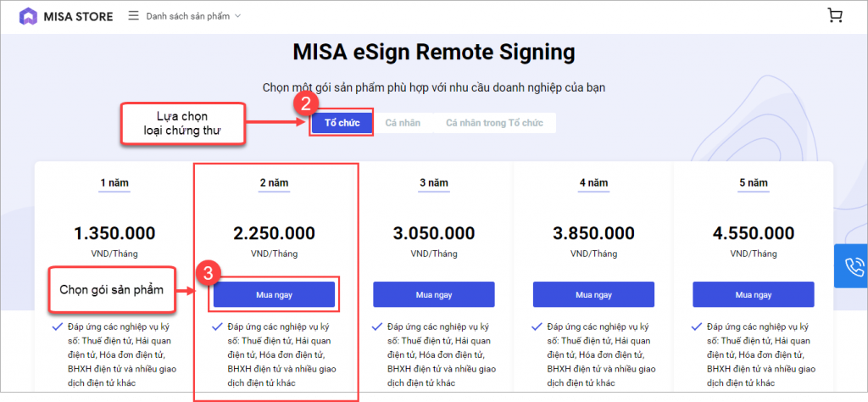Click the chevron beside Danh sách sản phẩm
Viewport: 868px width, 402px height.
pyautogui.click(x=238, y=16)
